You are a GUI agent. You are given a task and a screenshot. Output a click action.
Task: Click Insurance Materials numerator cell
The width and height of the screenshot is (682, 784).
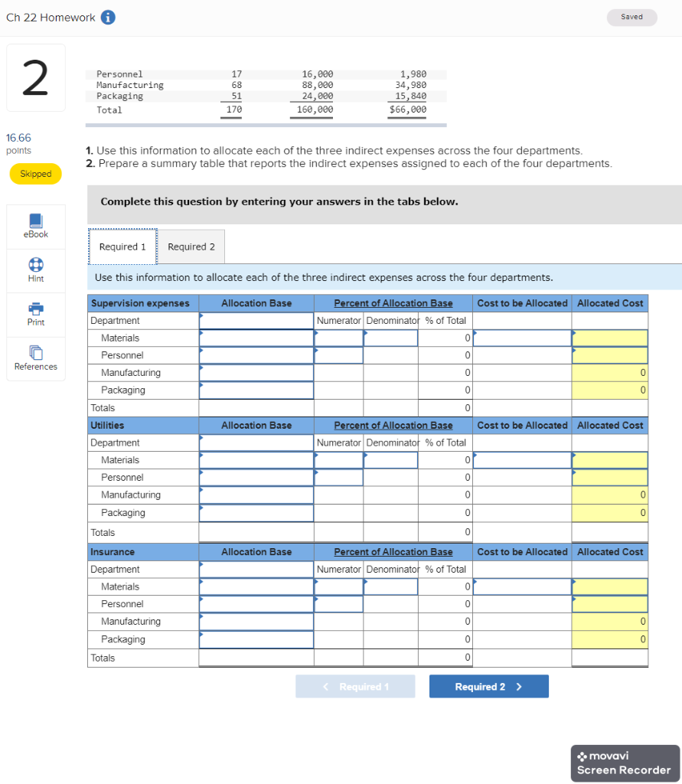click(338, 586)
